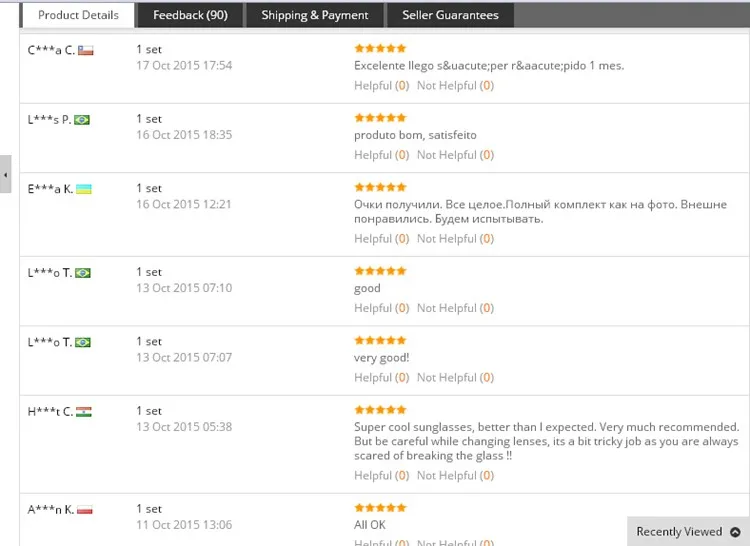Image resolution: width=750 pixels, height=546 pixels.
Task: Click India flag beside H***t C.
Action: pos(84,412)
